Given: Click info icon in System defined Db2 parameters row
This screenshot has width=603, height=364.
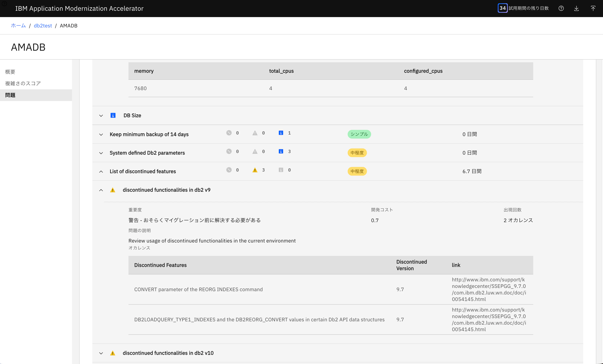Looking at the screenshot, I should click(281, 151).
